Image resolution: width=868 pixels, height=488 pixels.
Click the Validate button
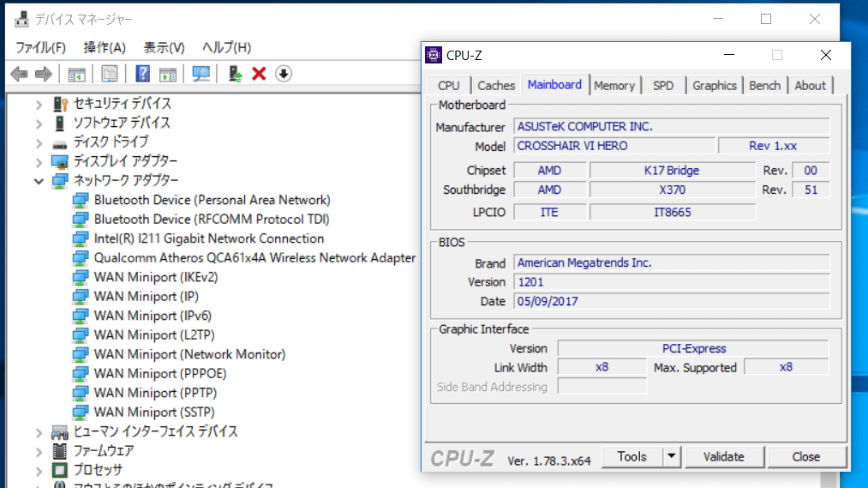724,456
